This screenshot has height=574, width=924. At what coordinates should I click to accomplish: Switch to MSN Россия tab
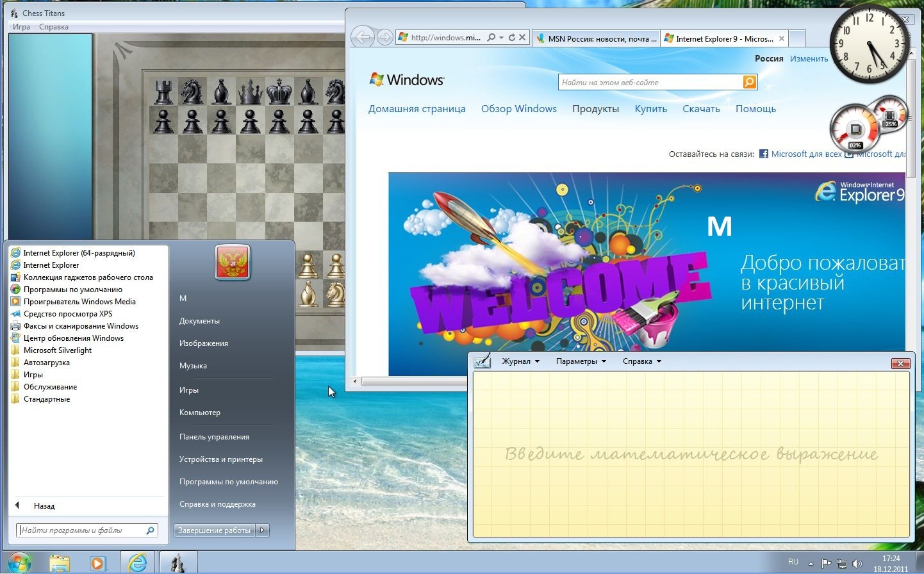596,38
